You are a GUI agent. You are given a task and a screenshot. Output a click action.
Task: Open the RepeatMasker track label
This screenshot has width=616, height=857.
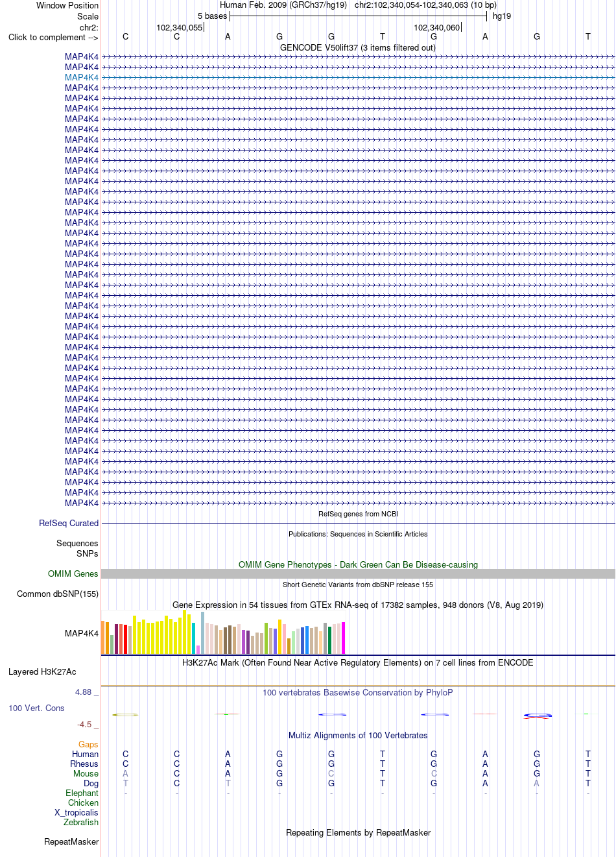tap(71, 841)
